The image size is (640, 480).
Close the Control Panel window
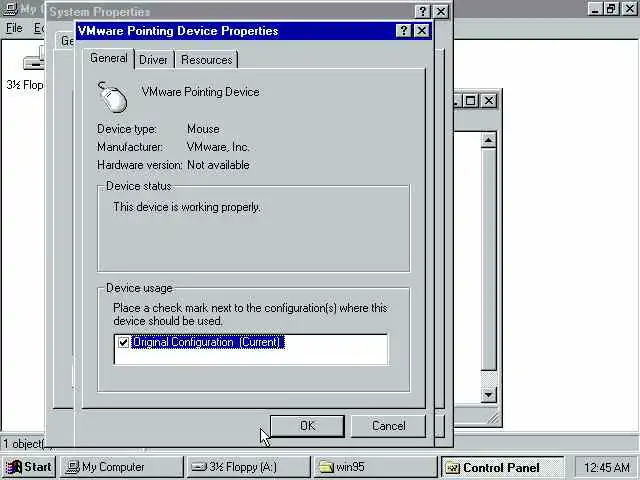point(489,100)
